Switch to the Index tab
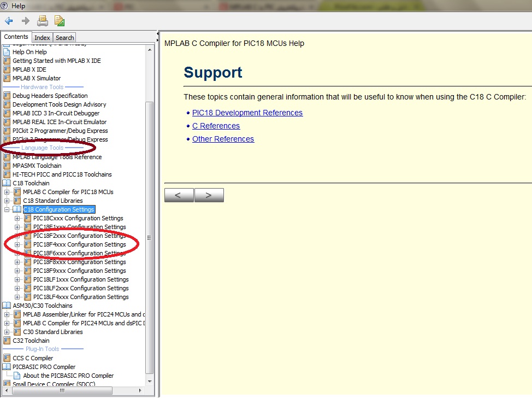 tap(42, 38)
